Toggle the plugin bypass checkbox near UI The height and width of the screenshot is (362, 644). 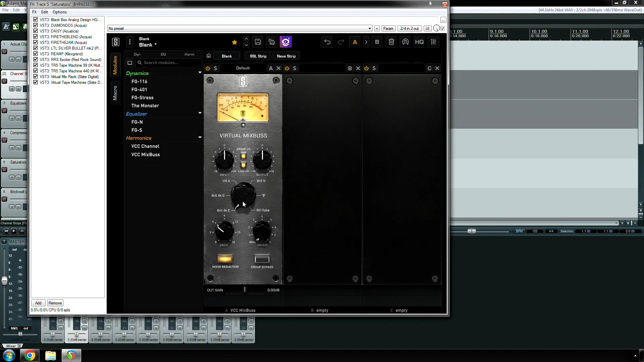[443, 28]
